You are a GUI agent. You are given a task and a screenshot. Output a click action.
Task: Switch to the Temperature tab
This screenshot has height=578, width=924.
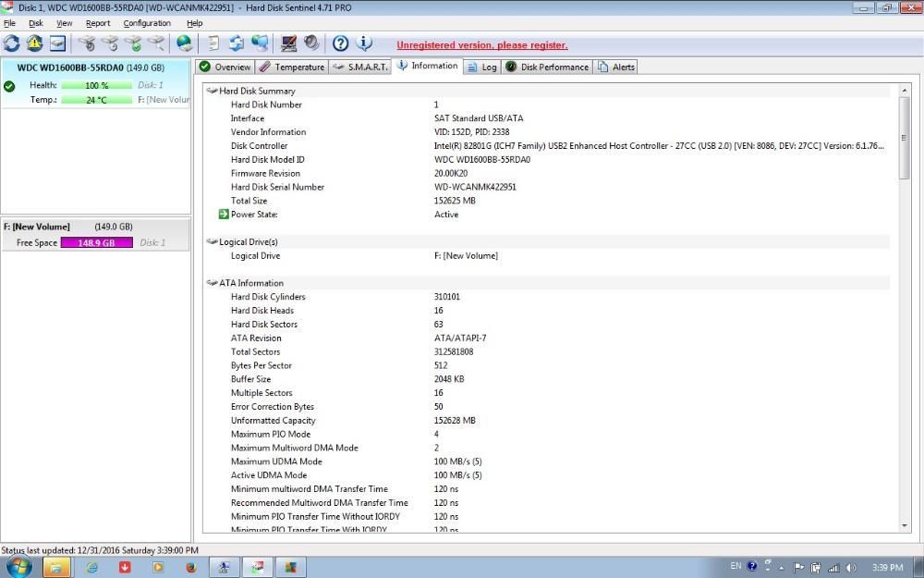[x=292, y=67]
